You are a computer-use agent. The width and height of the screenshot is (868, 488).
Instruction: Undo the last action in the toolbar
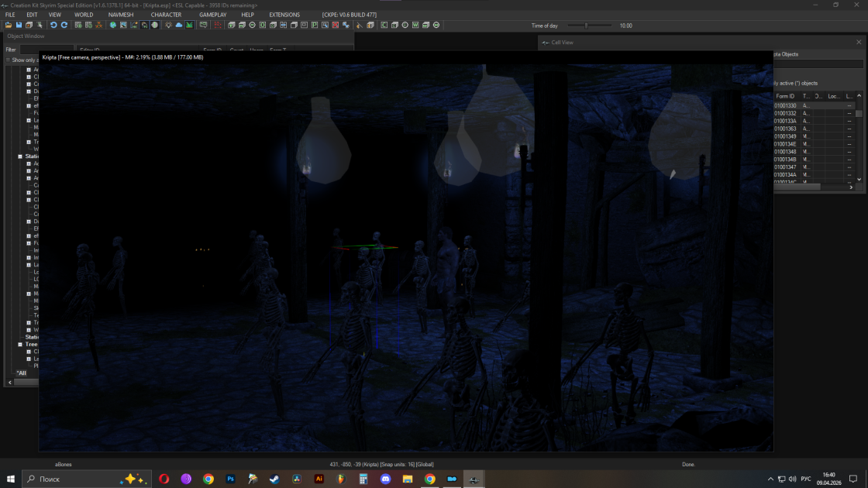click(x=53, y=25)
